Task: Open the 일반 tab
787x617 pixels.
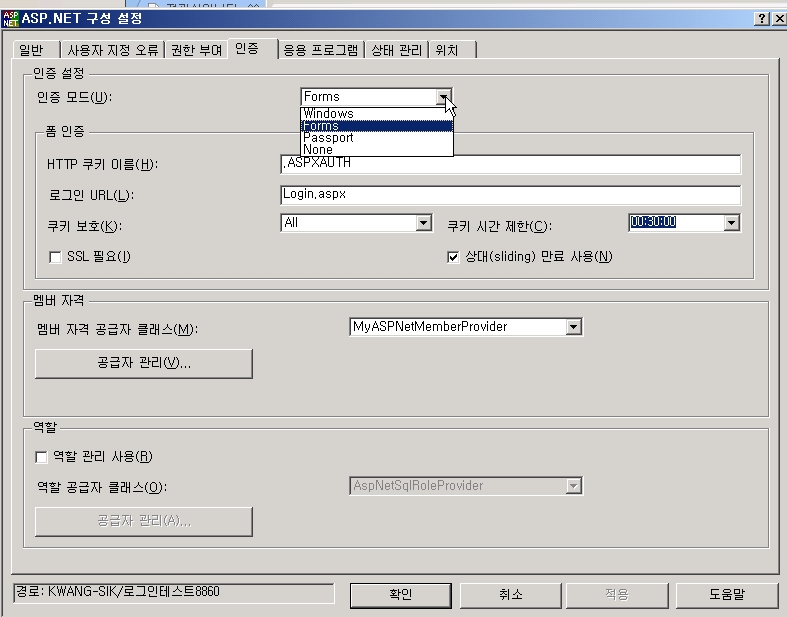Action: pyautogui.click(x=35, y=50)
